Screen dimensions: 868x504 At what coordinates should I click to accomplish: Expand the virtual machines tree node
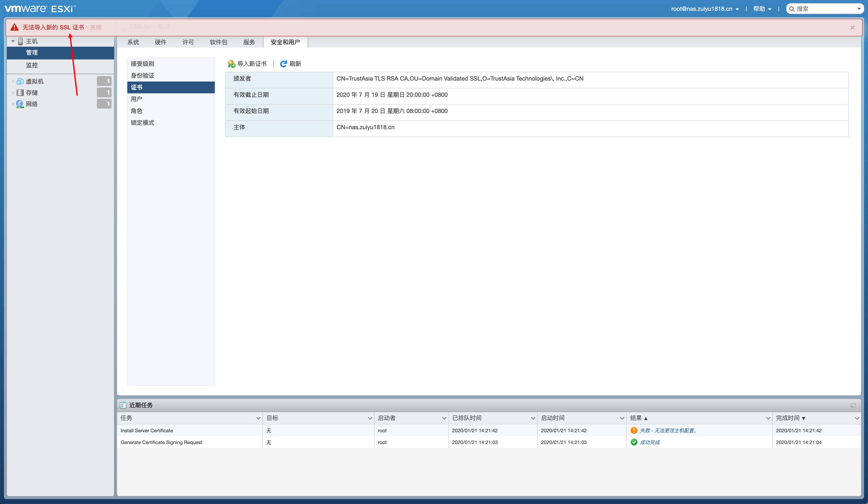pyautogui.click(x=13, y=81)
